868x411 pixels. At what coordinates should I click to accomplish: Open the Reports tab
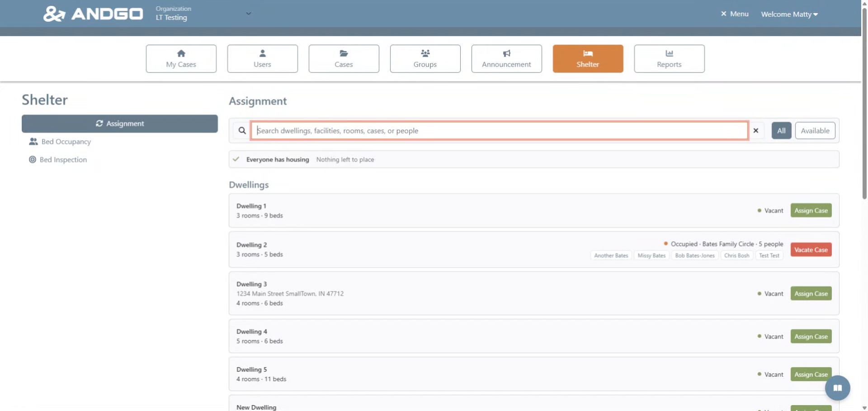coord(670,59)
